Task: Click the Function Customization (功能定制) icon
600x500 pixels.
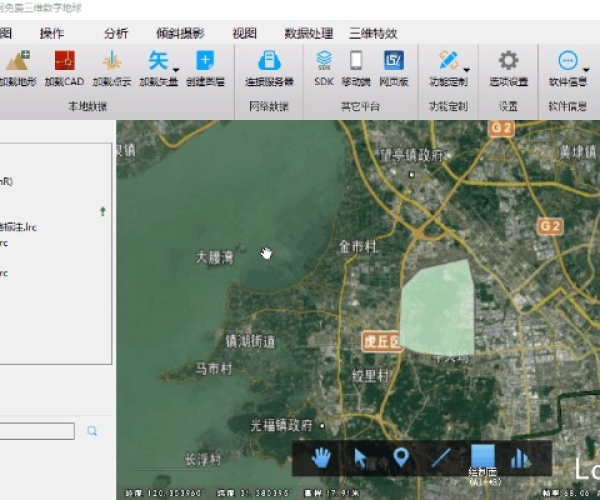Action: coord(448,61)
